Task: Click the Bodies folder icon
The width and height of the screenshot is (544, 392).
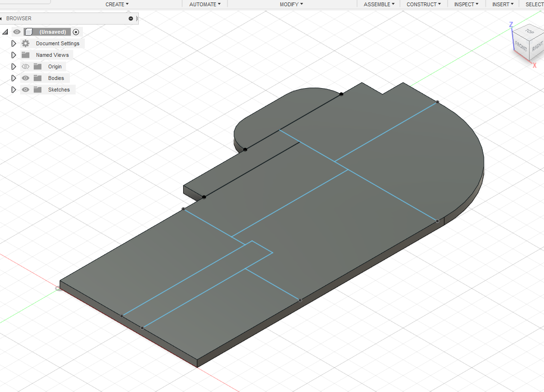Action: [38, 78]
